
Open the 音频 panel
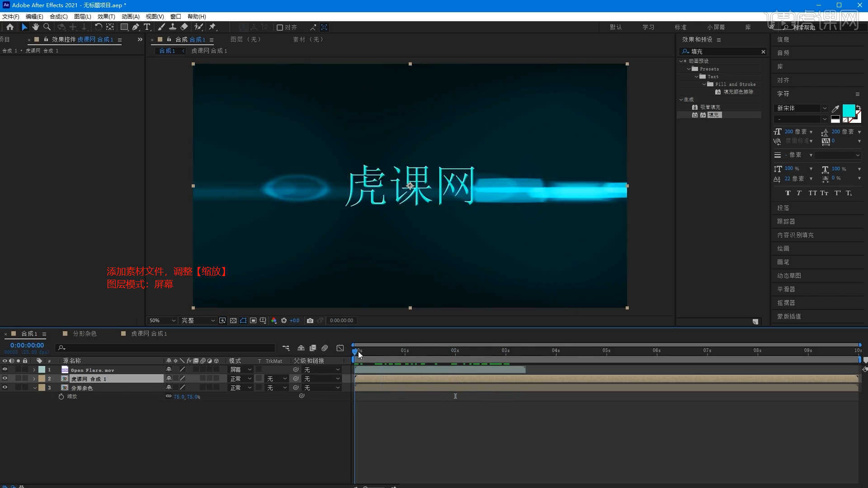pyautogui.click(x=783, y=53)
